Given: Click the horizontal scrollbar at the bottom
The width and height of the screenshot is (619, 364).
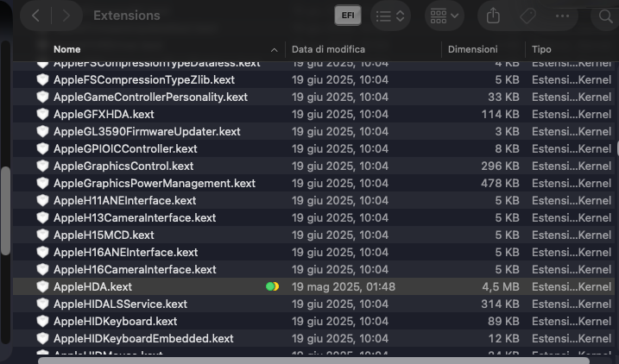Looking at the screenshot, I should 313,361.
